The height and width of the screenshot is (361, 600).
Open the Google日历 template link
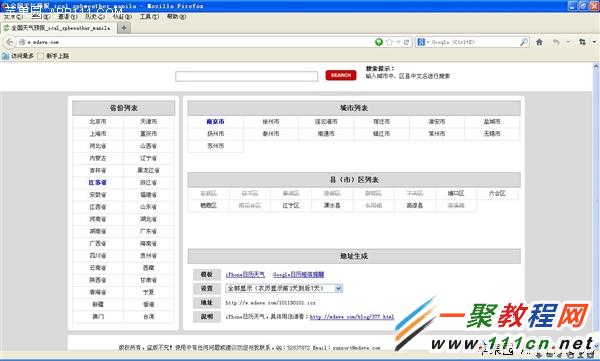coord(298,274)
